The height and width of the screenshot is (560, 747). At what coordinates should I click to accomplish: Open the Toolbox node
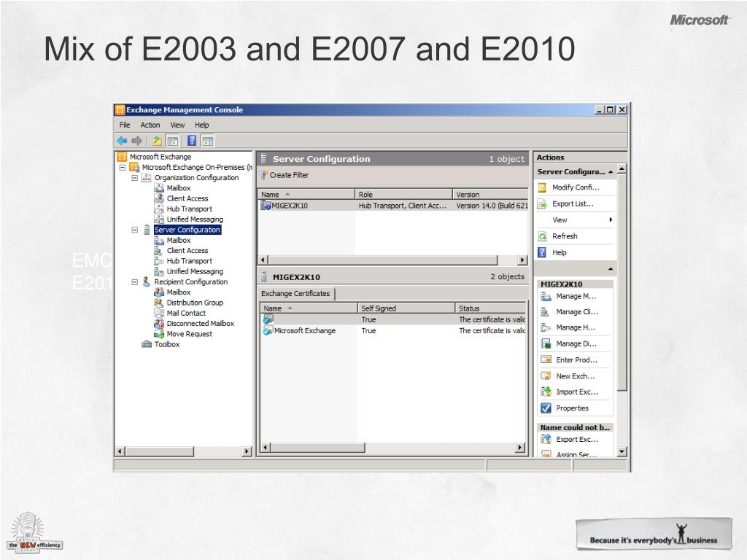point(167,344)
